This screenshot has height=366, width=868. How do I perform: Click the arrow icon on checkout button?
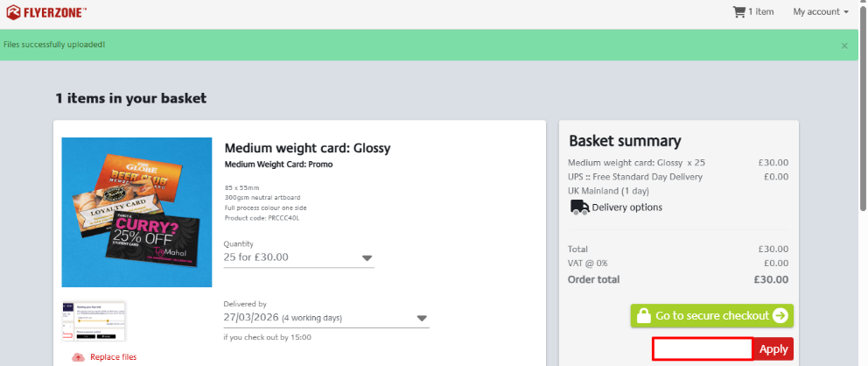(780, 316)
